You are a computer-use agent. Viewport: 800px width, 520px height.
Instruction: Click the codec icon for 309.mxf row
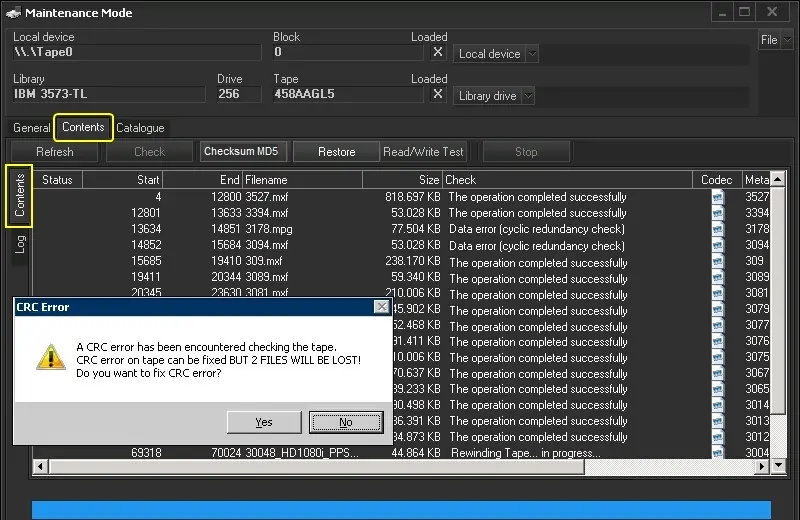pyautogui.click(x=717, y=262)
